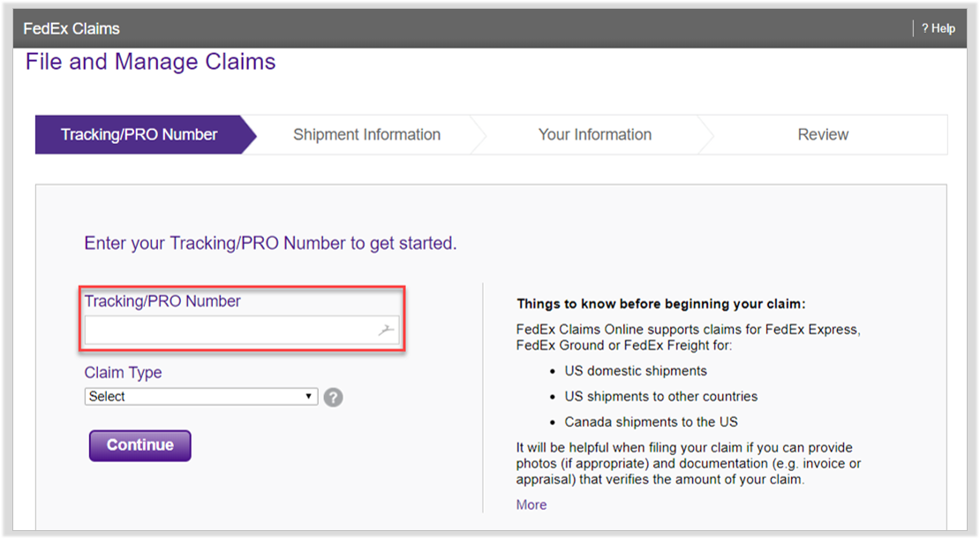Open the More link under claim tips
980x539 pixels.
[x=531, y=505]
